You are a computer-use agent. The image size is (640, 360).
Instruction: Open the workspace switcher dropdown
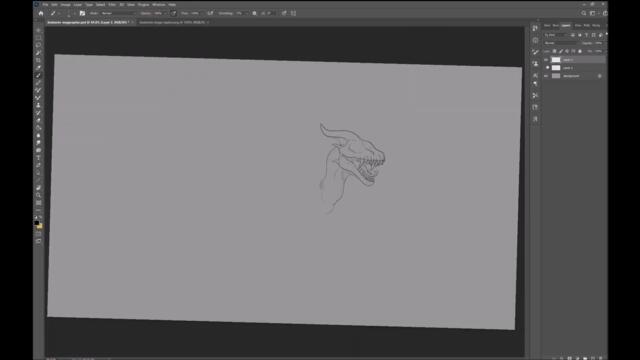593,13
